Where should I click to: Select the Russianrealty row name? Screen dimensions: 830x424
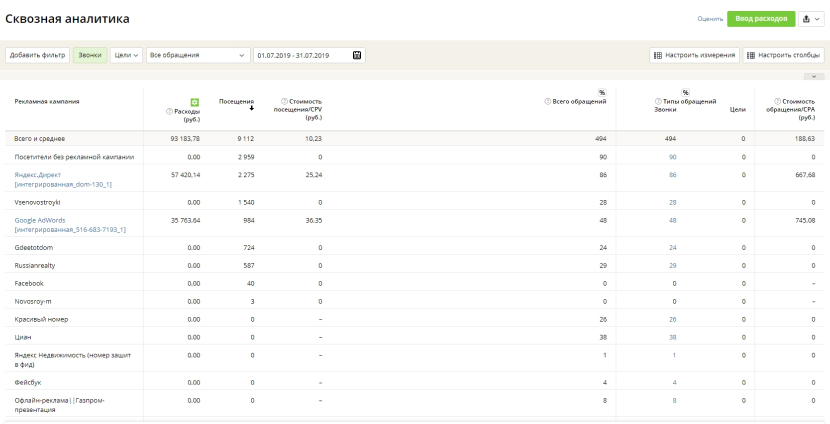tap(34, 266)
